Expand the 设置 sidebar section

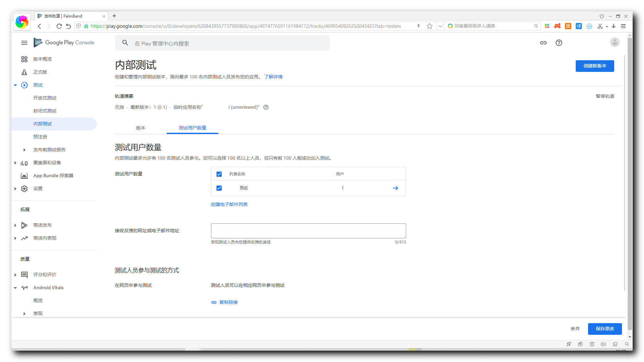point(15,189)
